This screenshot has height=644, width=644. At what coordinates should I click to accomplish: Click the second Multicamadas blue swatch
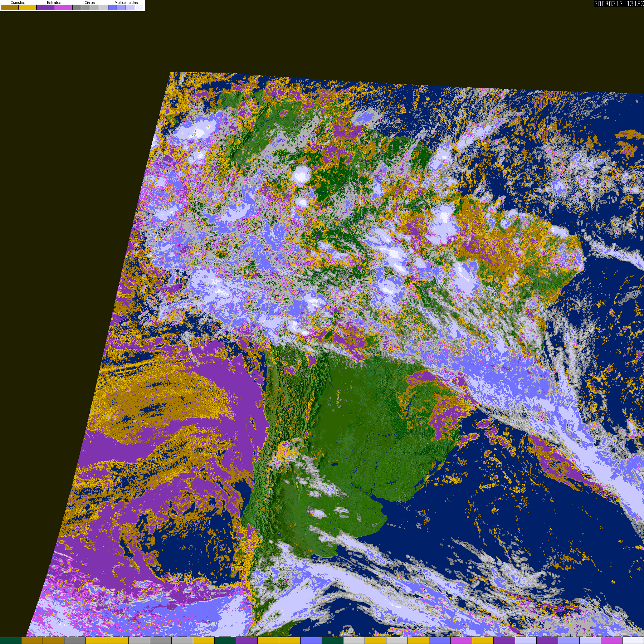121,7
